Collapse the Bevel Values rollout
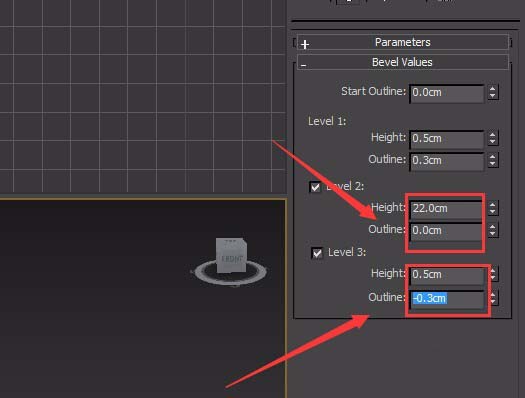 click(x=402, y=62)
